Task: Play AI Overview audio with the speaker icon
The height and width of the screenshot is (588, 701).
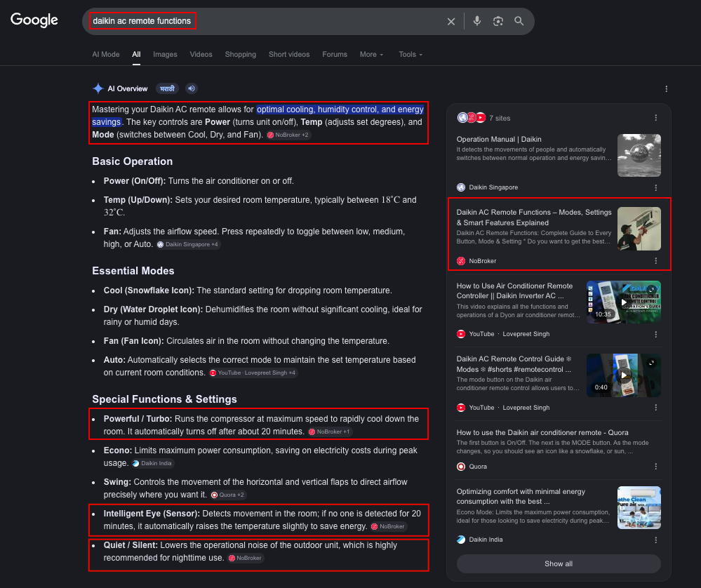Action: point(192,88)
